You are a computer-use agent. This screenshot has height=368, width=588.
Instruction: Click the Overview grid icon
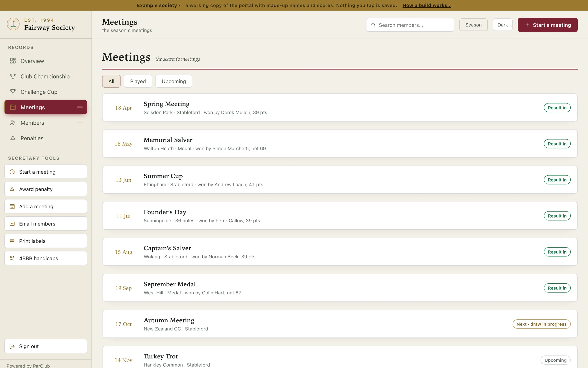point(13,61)
